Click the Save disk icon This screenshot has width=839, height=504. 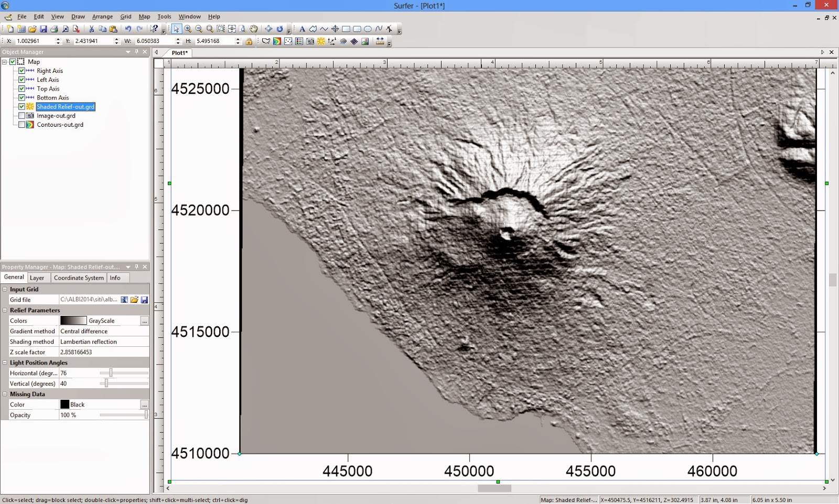44,29
